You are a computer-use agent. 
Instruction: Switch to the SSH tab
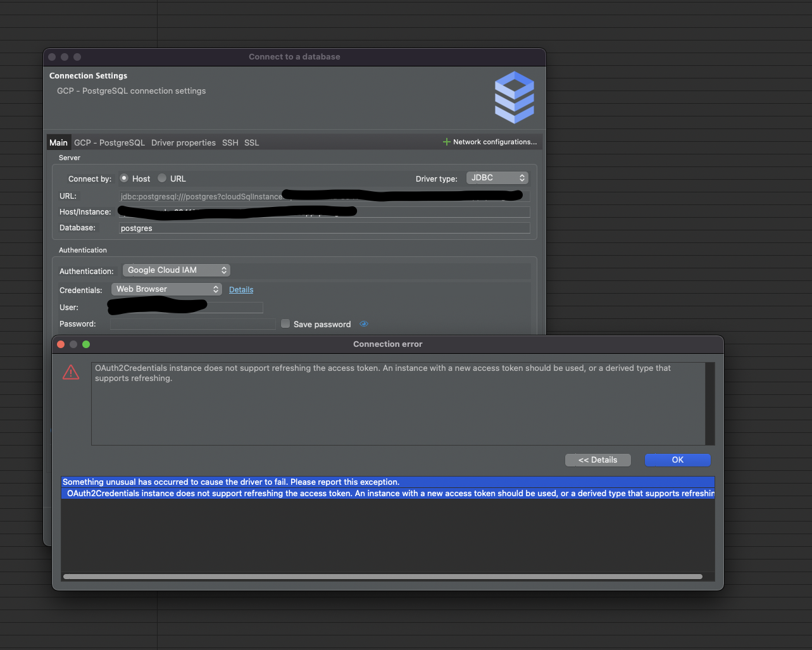click(230, 142)
